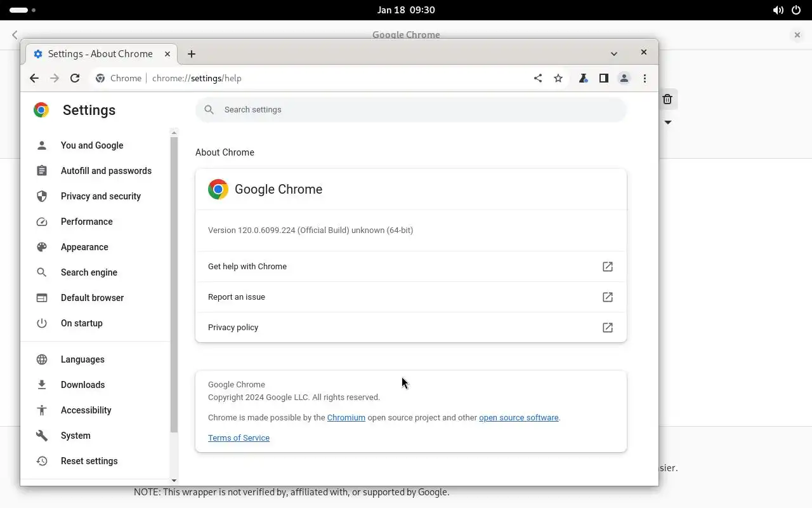Image resolution: width=812 pixels, height=508 pixels.
Task: Bookmark this page with the star icon
Action: 558,78
